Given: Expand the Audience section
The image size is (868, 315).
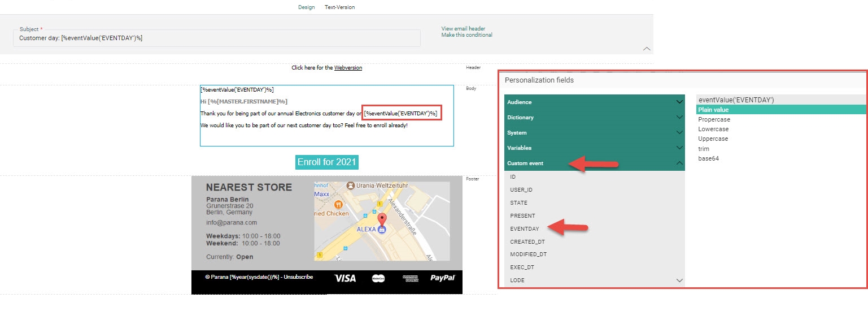Looking at the screenshot, I should 594,102.
